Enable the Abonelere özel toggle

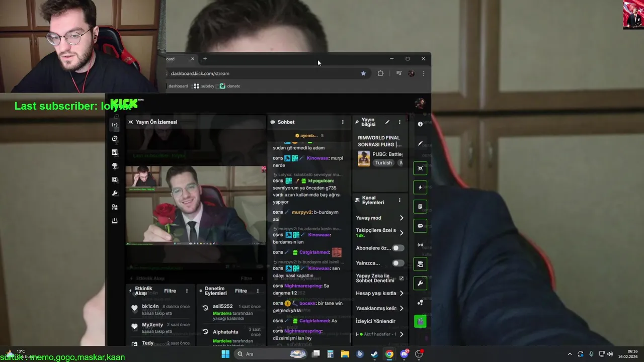398,248
